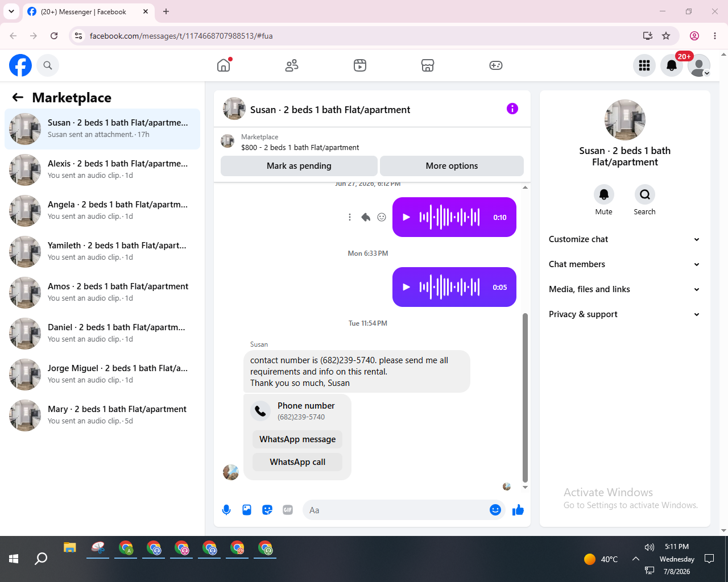Click the phone icon in Phone number card
Viewport: 728px width, 582px height.
point(260,411)
